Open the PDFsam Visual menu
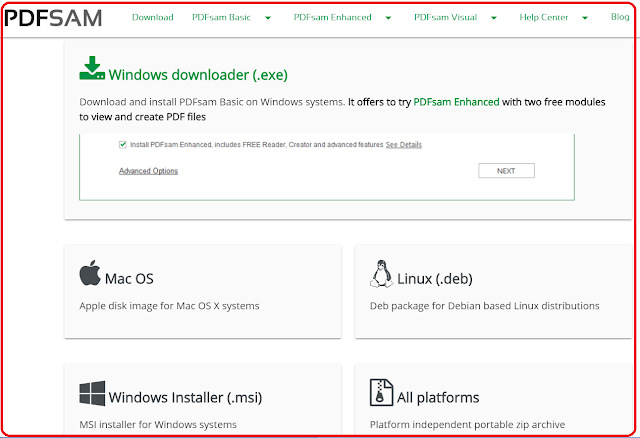The image size is (640, 438). point(445,17)
